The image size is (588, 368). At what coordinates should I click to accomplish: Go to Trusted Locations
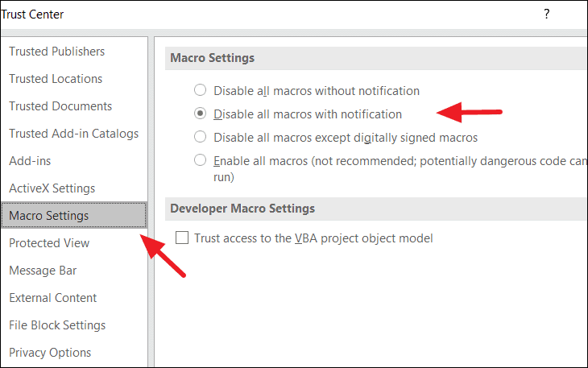pyautogui.click(x=56, y=79)
